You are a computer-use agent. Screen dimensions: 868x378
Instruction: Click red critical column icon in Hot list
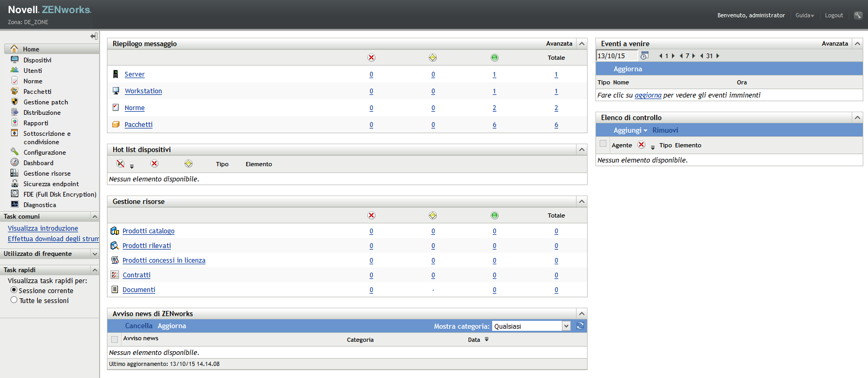point(154,164)
